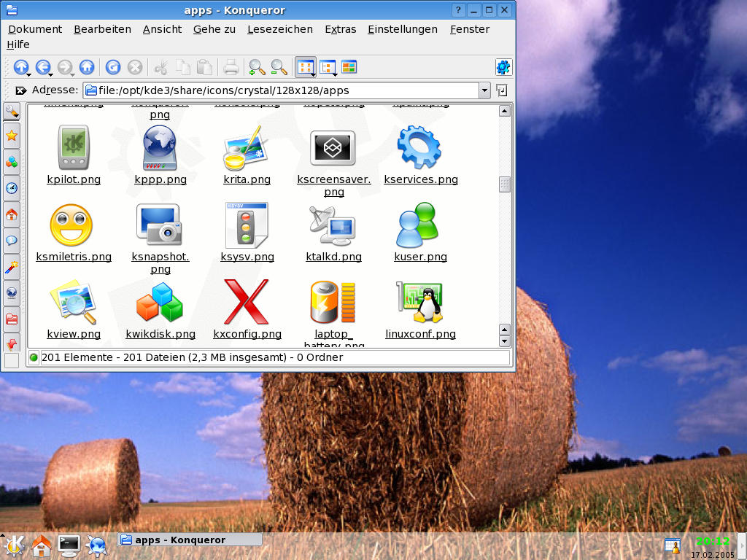Open the Extras menu

[341, 29]
